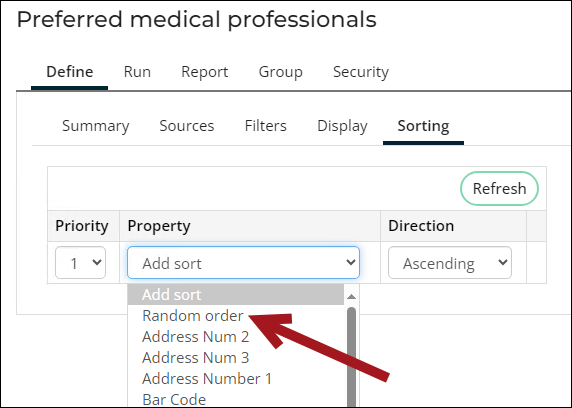
Task: Switch to the Sources sub-tab
Action: 187,126
